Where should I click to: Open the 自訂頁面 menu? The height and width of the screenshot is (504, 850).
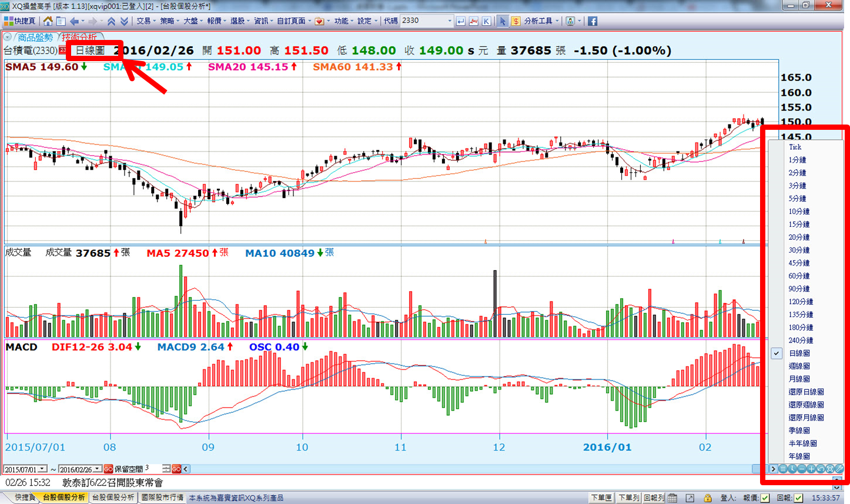294,21
